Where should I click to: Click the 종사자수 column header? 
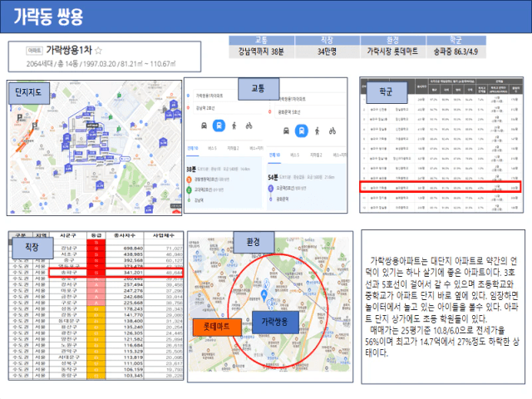pyautogui.click(x=125, y=235)
